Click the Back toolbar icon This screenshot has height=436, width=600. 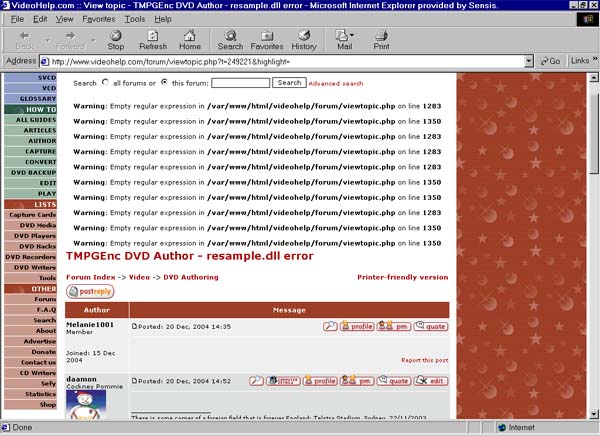(x=24, y=40)
